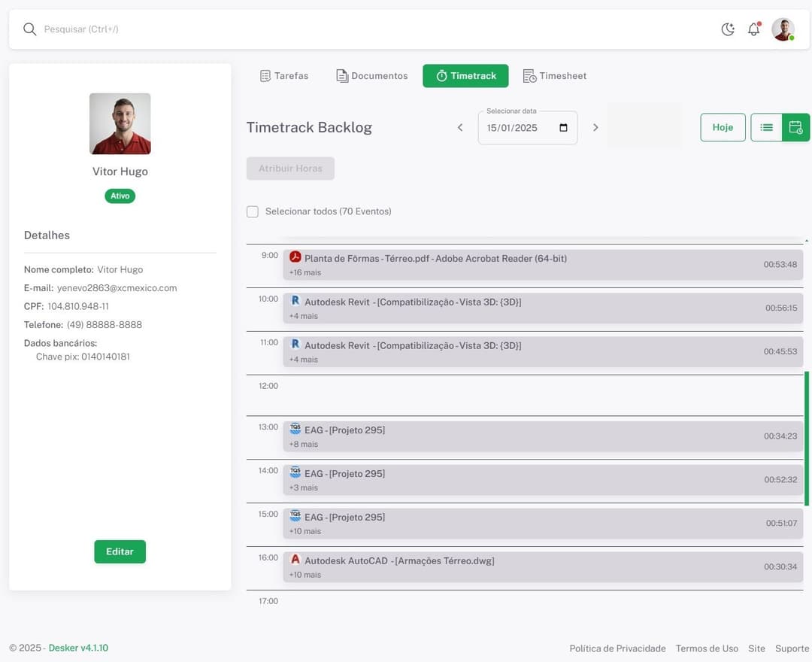
Task: Go to next day arrow
Action: (595, 127)
